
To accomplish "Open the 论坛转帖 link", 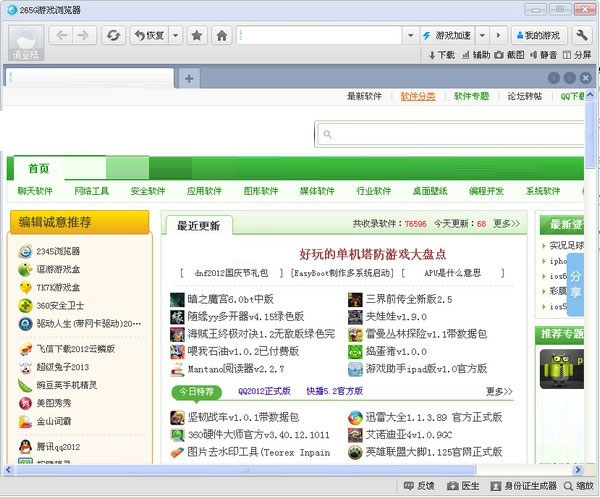I will click(x=525, y=96).
